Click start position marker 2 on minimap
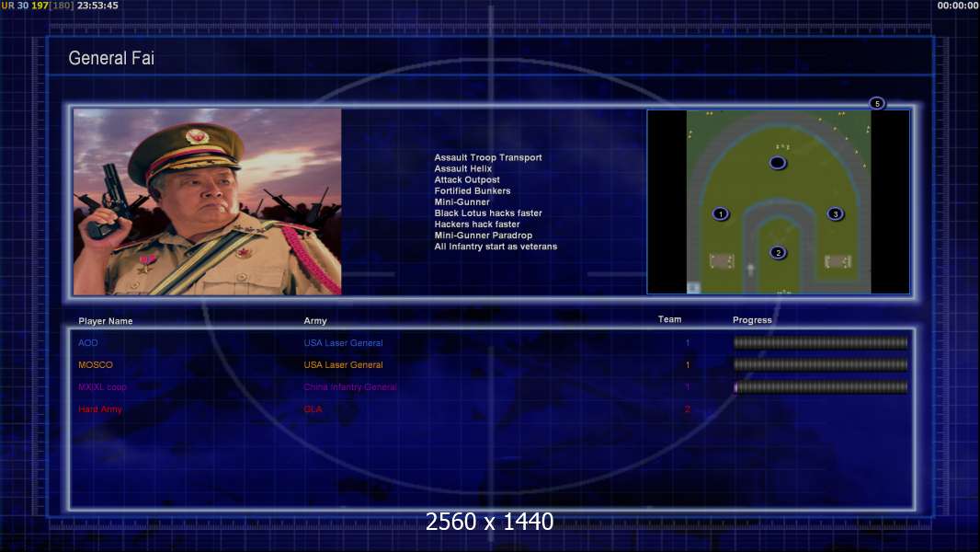980x552 pixels. tap(778, 253)
